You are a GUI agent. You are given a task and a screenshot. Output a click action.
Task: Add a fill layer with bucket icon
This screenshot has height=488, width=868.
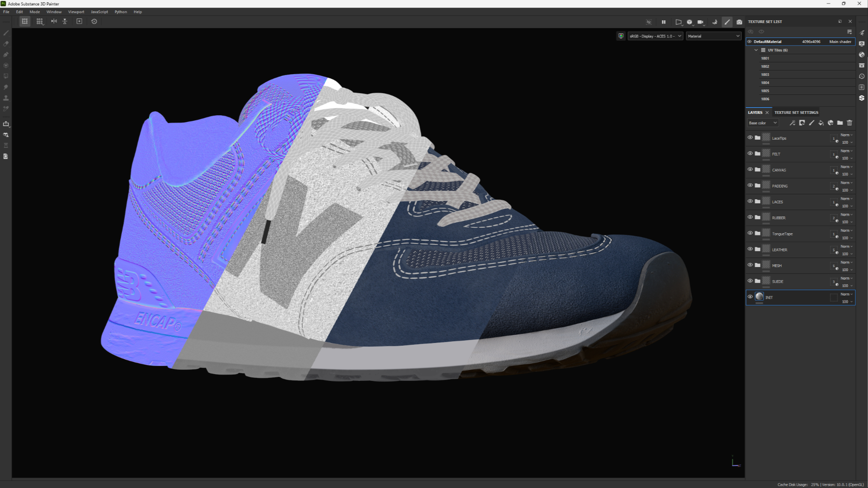[821, 123]
